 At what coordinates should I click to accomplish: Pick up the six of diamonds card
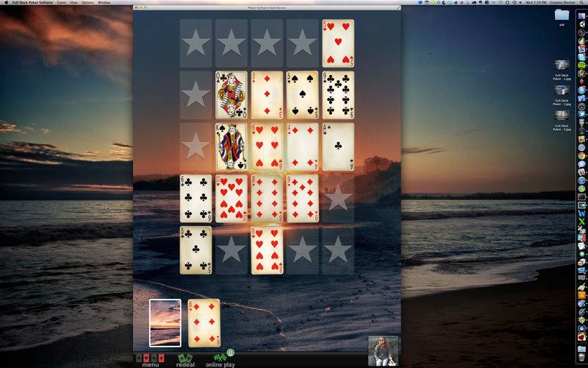[x=204, y=323]
